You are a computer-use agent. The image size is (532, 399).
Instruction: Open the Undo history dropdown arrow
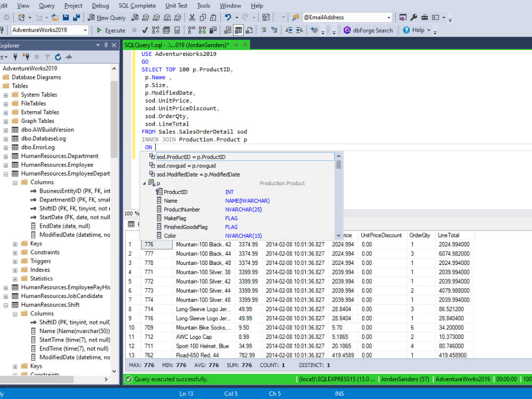pos(237,18)
